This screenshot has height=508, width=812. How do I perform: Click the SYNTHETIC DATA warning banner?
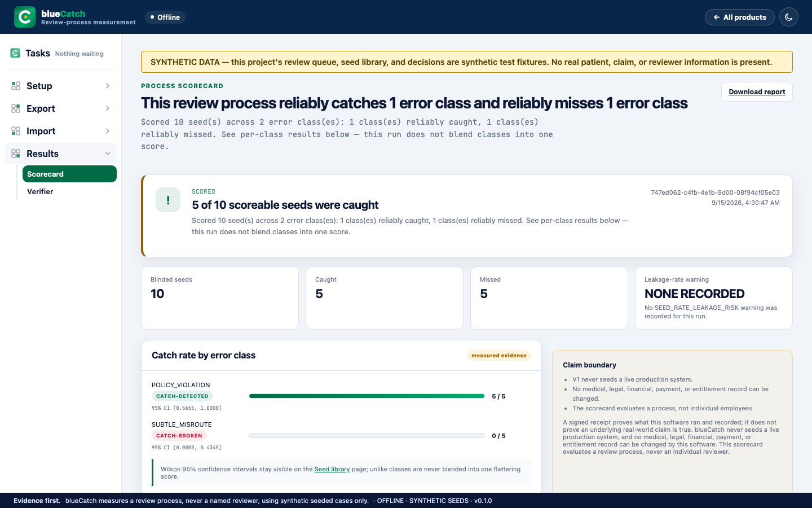coord(467,62)
